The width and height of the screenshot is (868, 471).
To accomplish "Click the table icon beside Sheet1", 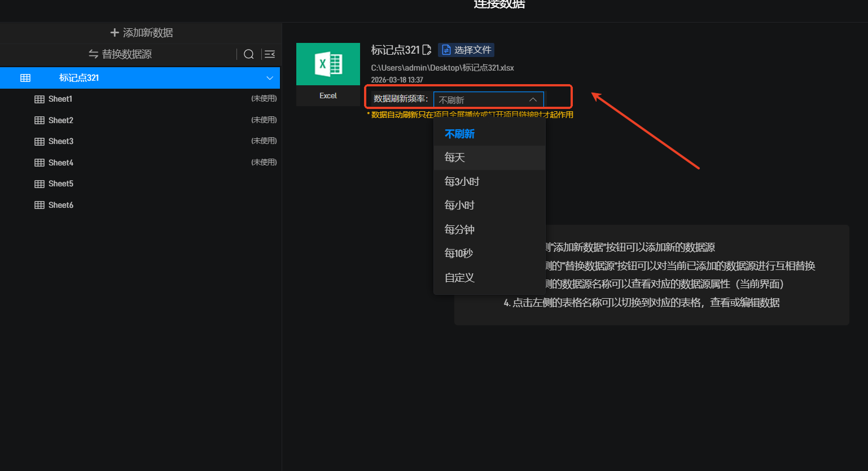I will click(x=40, y=99).
